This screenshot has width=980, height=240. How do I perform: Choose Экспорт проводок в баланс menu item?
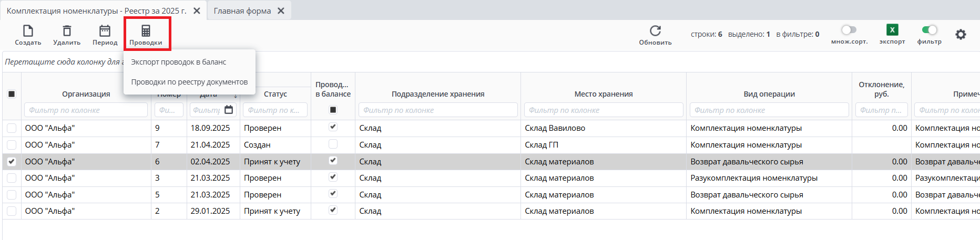179,62
